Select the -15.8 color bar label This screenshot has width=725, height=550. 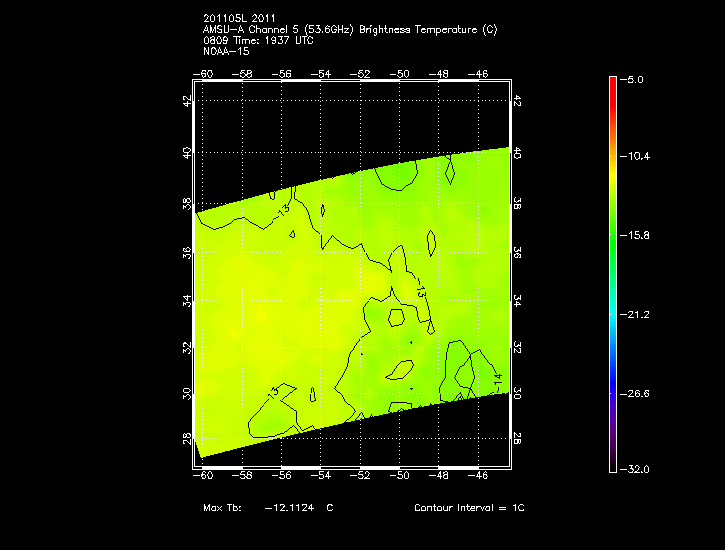click(637, 235)
